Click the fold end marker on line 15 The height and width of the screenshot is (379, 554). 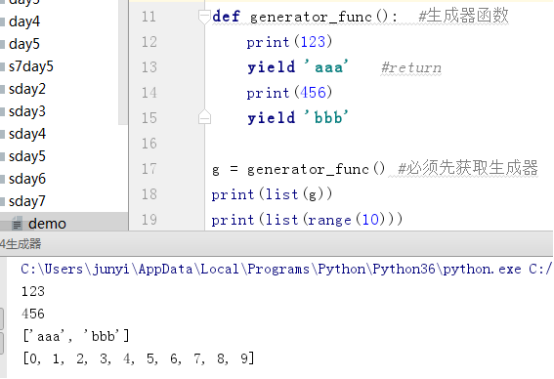pyautogui.click(x=204, y=117)
